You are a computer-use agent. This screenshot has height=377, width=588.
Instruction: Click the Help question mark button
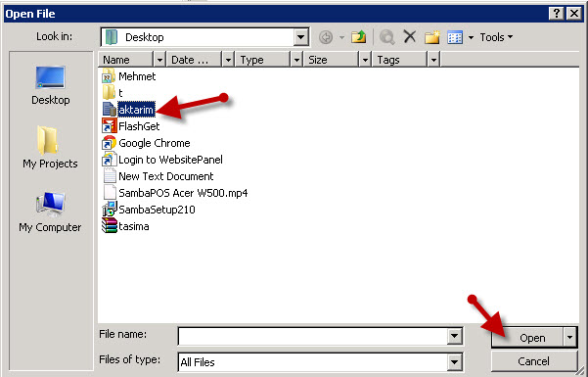pos(556,14)
